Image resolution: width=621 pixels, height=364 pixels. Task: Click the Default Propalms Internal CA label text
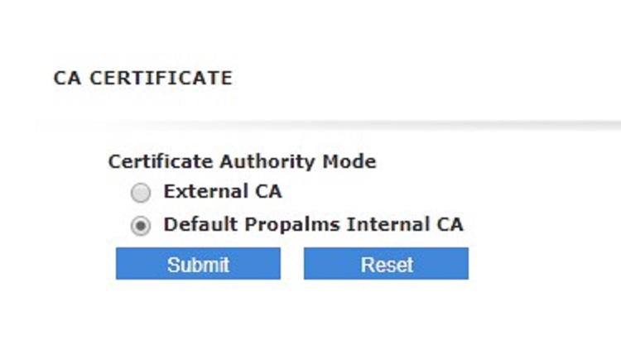[x=313, y=224]
